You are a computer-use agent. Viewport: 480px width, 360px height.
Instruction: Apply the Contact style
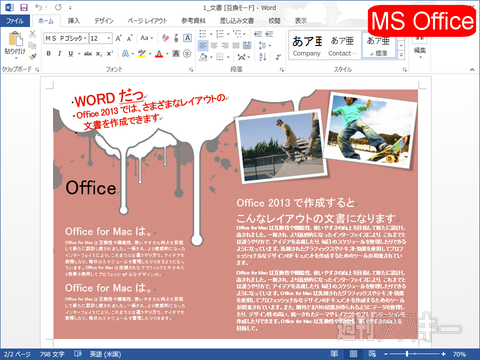[x=343, y=46]
